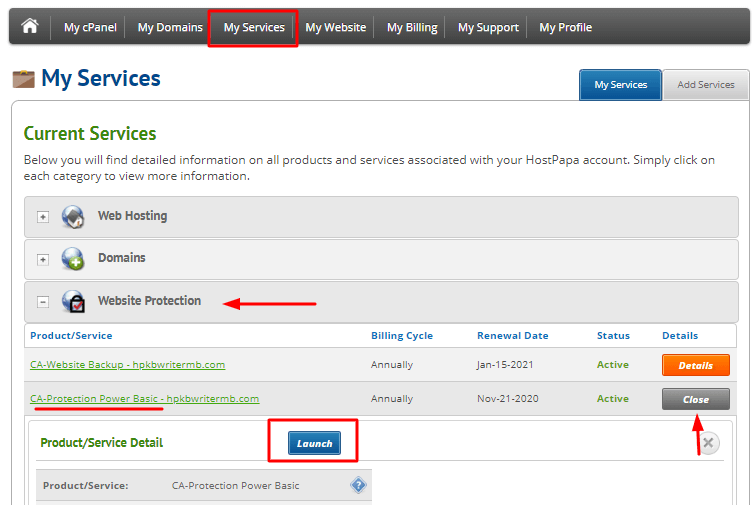Click the Domains globe plus icon
This screenshot has width=754, height=505.
coord(73,259)
